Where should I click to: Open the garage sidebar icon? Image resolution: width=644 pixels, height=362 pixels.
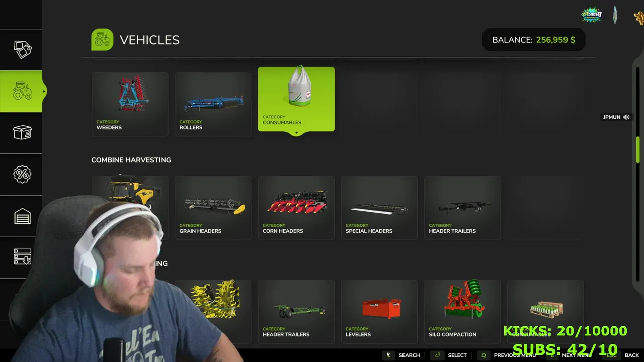click(22, 216)
